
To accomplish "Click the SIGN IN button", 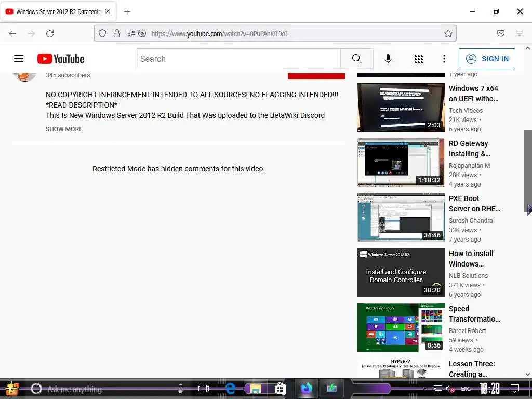I will pos(487,59).
